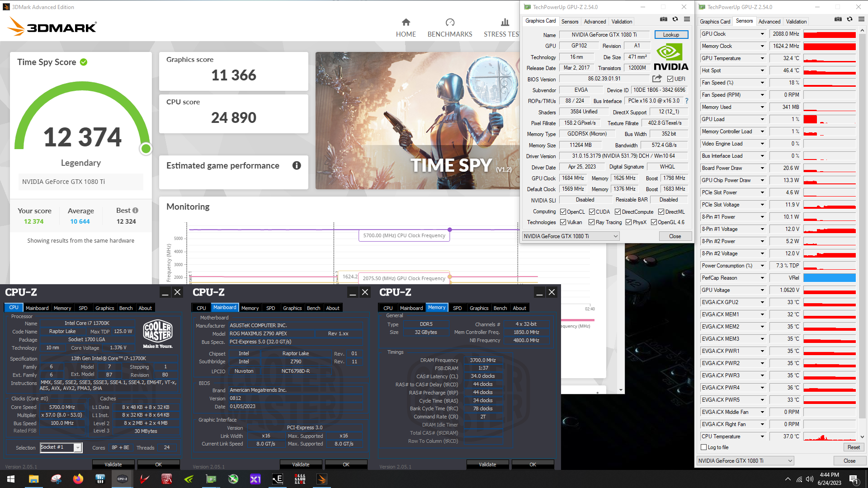
Task: Open Snipping Tool from taskbar
Action: 56,479
